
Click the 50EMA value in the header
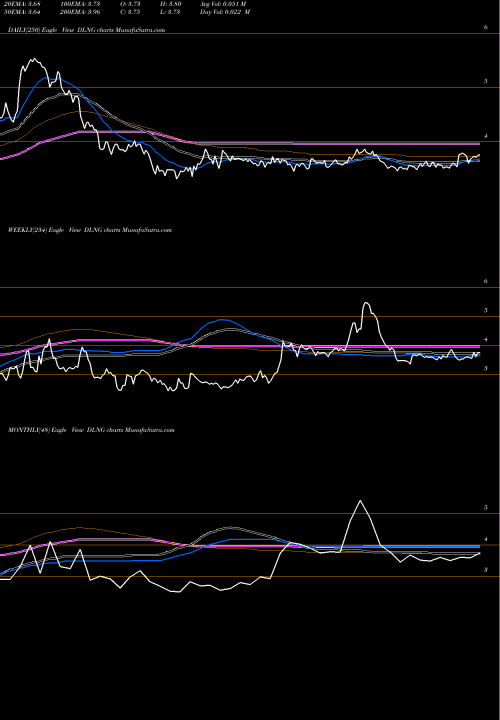pyautogui.click(x=20, y=12)
